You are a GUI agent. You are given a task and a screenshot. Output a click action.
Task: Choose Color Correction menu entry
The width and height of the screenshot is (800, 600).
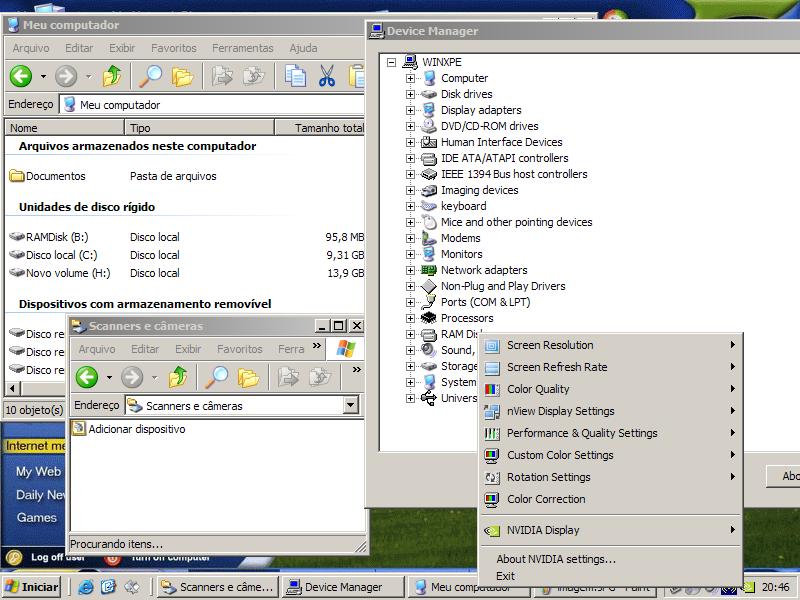coord(611,499)
